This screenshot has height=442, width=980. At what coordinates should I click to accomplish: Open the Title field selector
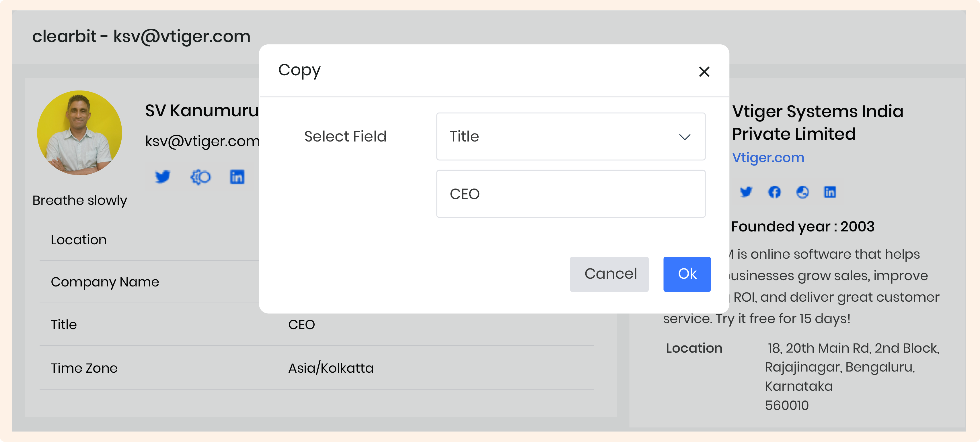tap(563, 136)
